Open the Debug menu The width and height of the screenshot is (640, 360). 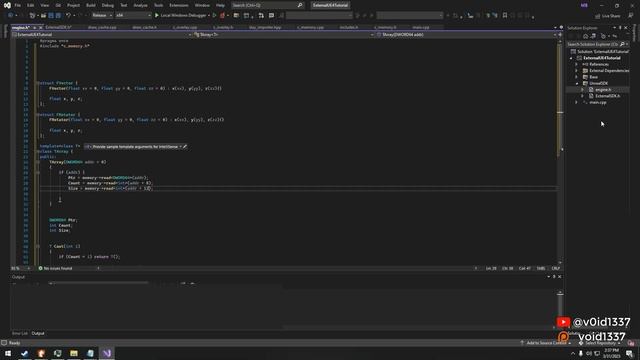pos(108,5)
